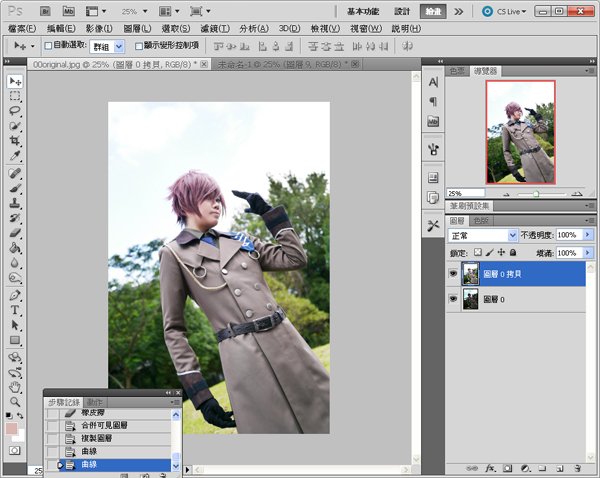Launch Mini Bridge from top bar
Image resolution: width=600 pixels, height=478 pixels.
(x=68, y=11)
